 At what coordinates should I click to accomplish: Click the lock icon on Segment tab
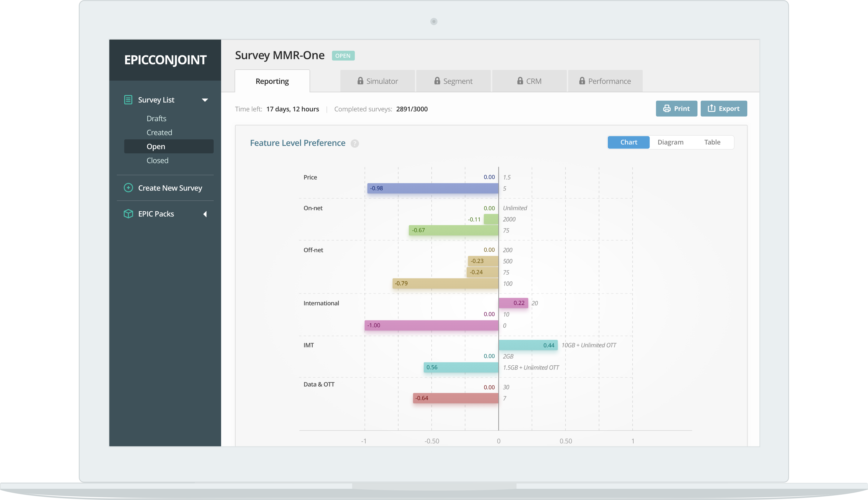437,81
